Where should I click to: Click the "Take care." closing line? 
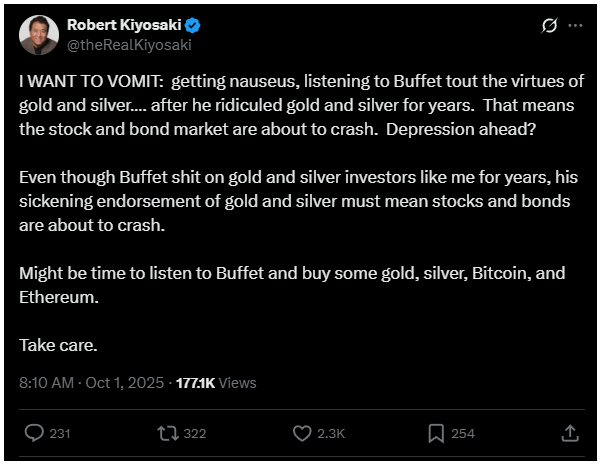coord(56,345)
